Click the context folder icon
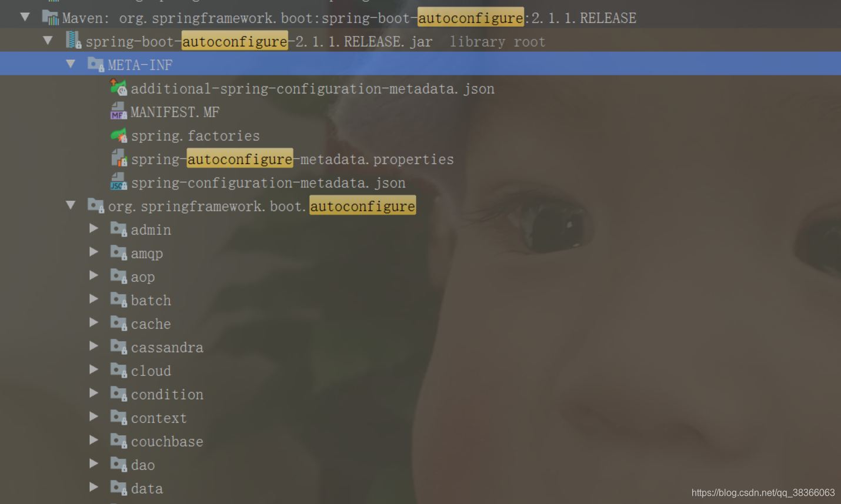Screen dimensions: 841x504 click(119, 417)
